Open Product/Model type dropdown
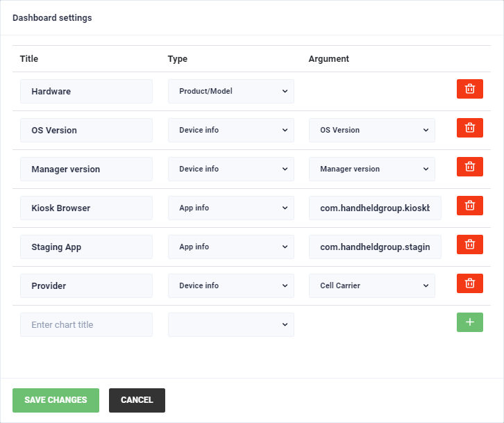504x423 pixels. [230, 91]
